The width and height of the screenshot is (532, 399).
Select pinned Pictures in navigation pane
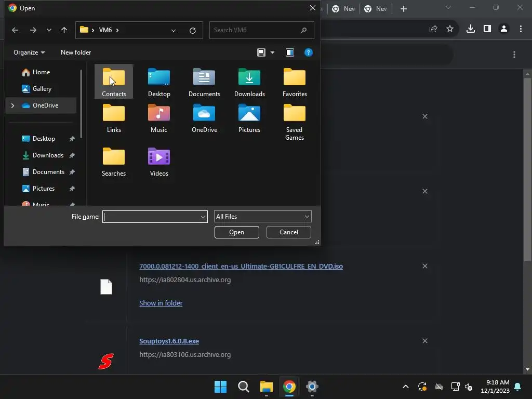43,188
